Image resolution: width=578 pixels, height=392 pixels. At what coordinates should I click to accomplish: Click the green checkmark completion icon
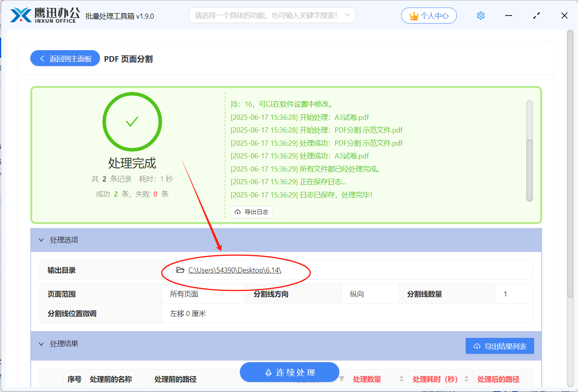[x=132, y=122]
